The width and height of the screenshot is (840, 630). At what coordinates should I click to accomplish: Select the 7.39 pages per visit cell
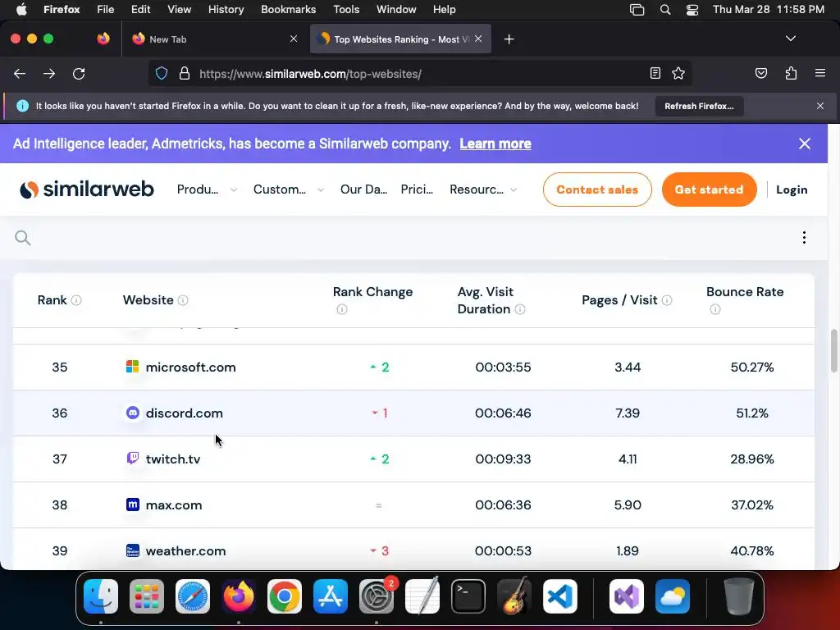click(x=628, y=413)
